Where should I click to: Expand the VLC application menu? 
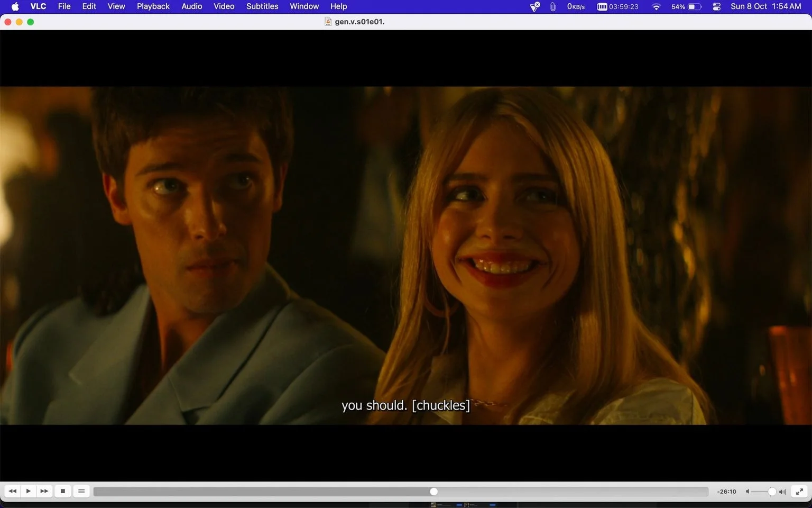coord(38,6)
